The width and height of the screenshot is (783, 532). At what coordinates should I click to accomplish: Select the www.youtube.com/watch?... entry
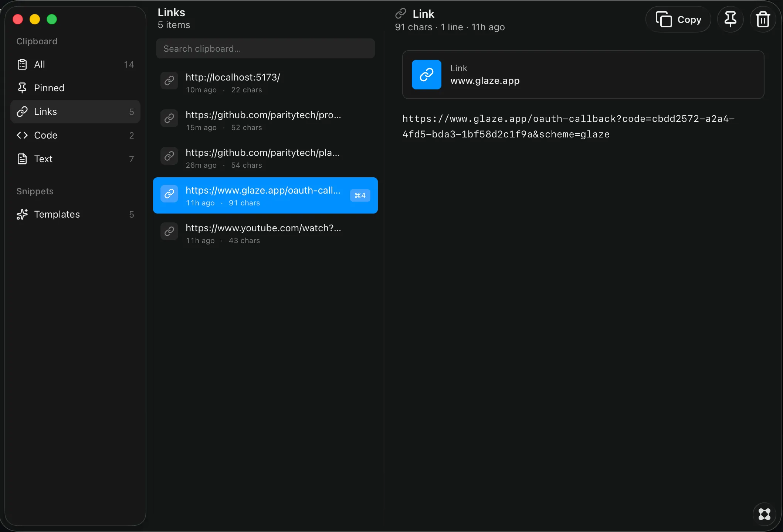pyautogui.click(x=265, y=234)
